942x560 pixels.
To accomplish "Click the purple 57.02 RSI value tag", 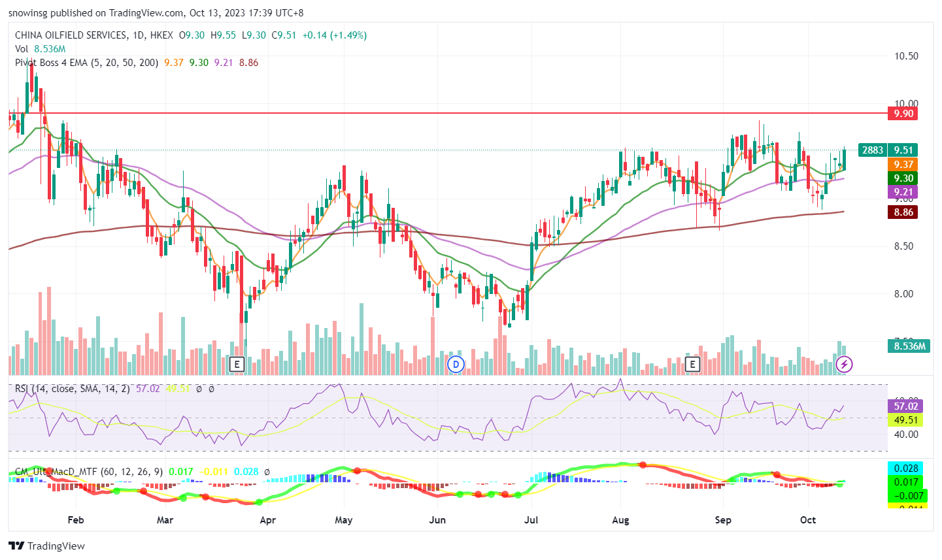I will (905, 406).
